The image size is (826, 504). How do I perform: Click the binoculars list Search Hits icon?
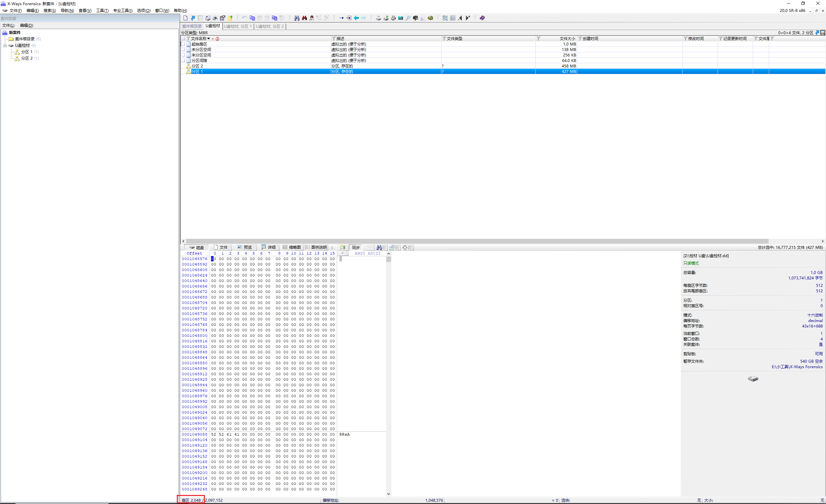point(381,247)
